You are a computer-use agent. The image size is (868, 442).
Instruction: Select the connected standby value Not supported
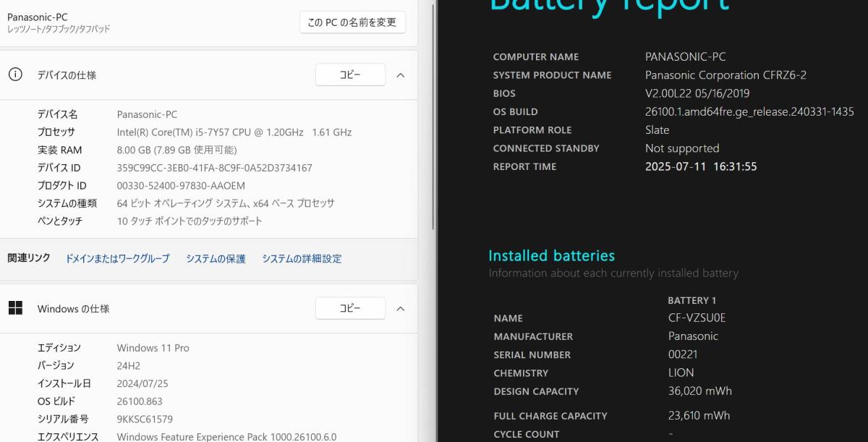(x=682, y=148)
